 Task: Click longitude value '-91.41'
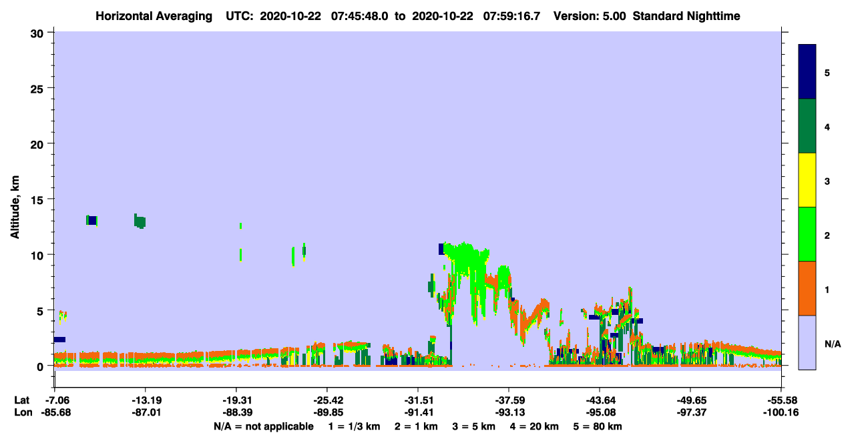click(417, 412)
